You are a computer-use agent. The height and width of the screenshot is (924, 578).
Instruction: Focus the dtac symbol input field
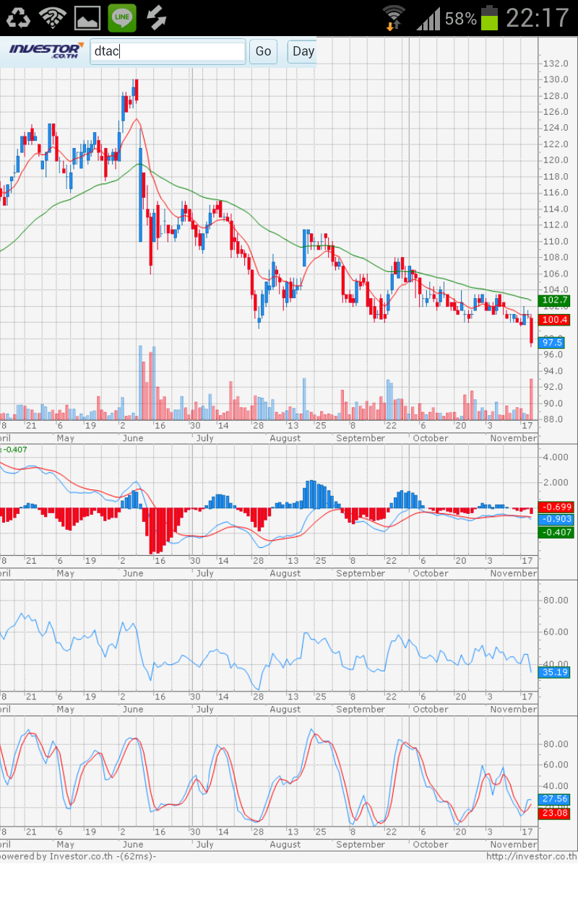tap(168, 51)
